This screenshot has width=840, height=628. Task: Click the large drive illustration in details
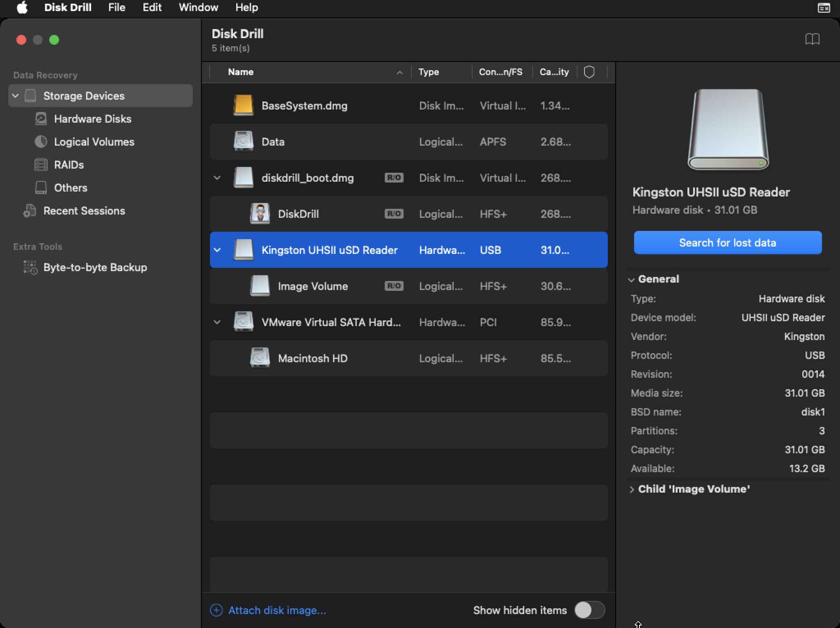click(728, 130)
